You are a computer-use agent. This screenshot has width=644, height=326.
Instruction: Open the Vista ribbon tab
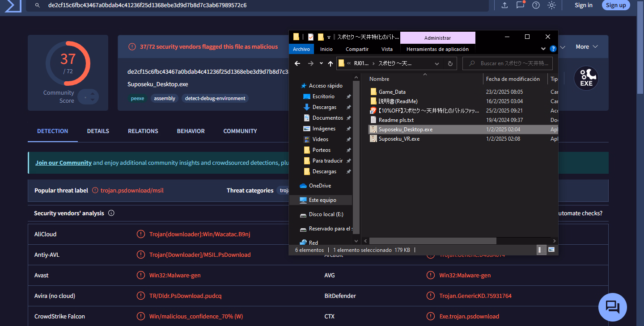click(x=387, y=49)
